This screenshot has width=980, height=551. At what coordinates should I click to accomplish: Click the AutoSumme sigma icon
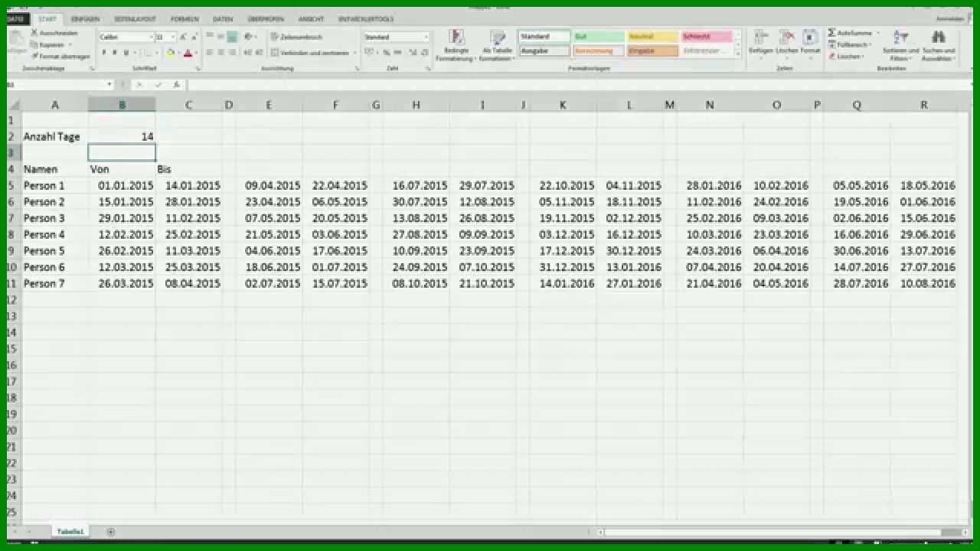pyautogui.click(x=832, y=33)
